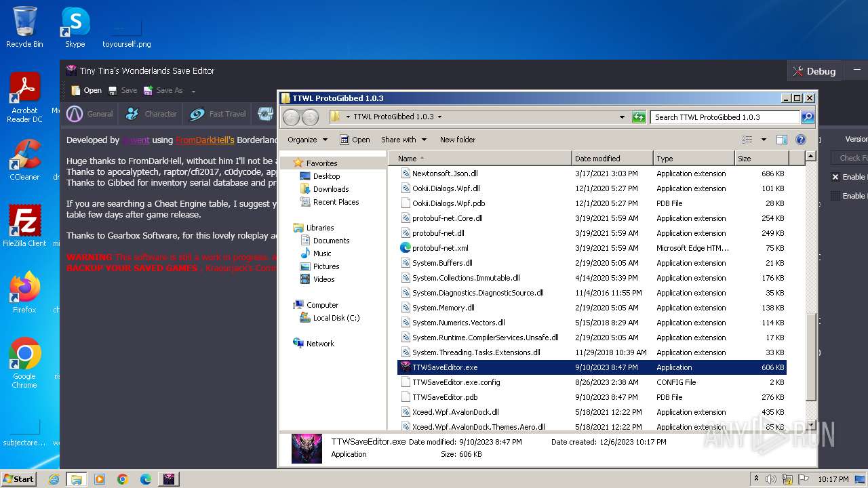The width and height of the screenshot is (868, 488).
Task: Sort by the Date modified column
Action: point(612,159)
